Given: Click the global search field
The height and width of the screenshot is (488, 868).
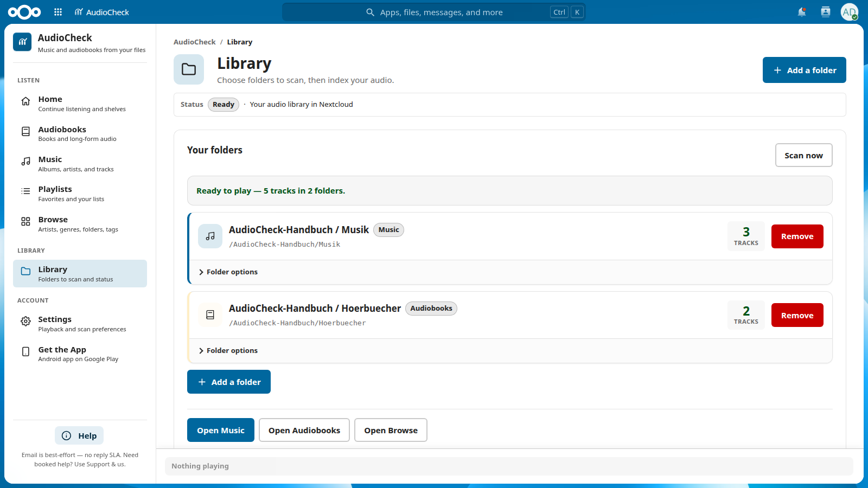Looking at the screenshot, I should pos(434,12).
